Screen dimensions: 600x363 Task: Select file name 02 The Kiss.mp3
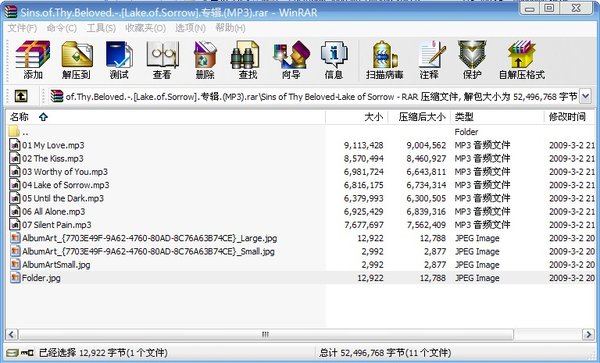[52, 159]
